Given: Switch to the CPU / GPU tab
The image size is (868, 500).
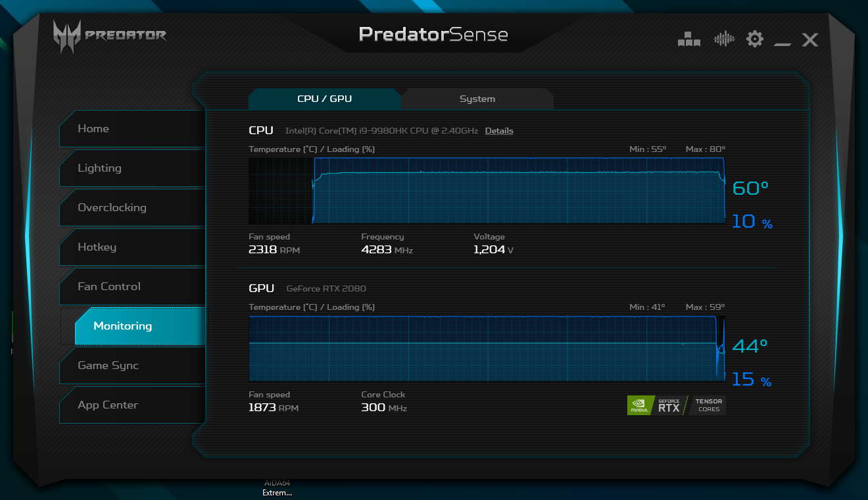Looking at the screenshot, I should pos(325,99).
